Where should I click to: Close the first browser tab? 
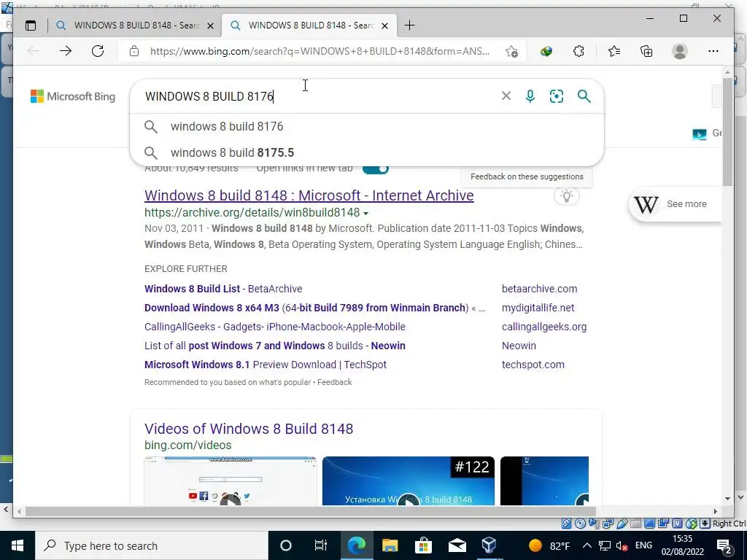[211, 26]
